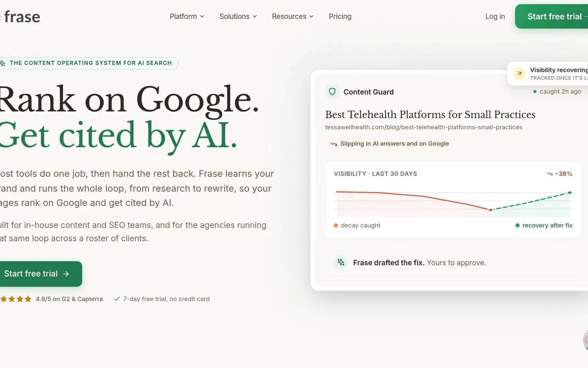Go to the Pricing page
Screen dimensions: 588x368
tap(340, 16)
